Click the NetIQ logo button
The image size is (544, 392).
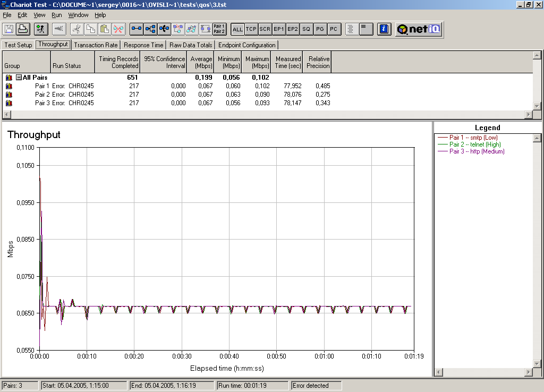pyautogui.click(x=419, y=29)
